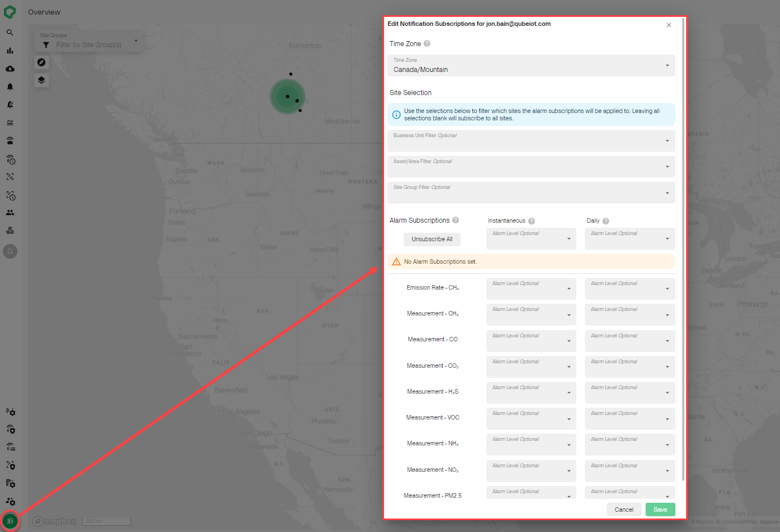Open Instantaneous alarm level for Measurement - CO
Image resolution: width=780 pixels, height=532 pixels.
click(531, 341)
